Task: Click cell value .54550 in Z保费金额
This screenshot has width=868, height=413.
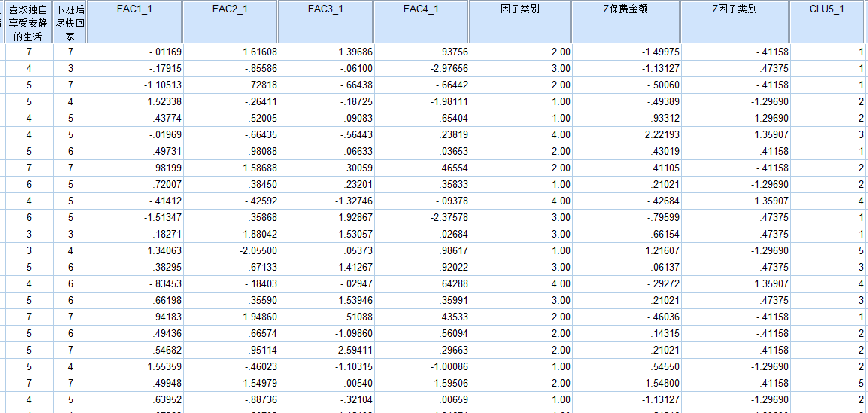Action: click(x=626, y=367)
